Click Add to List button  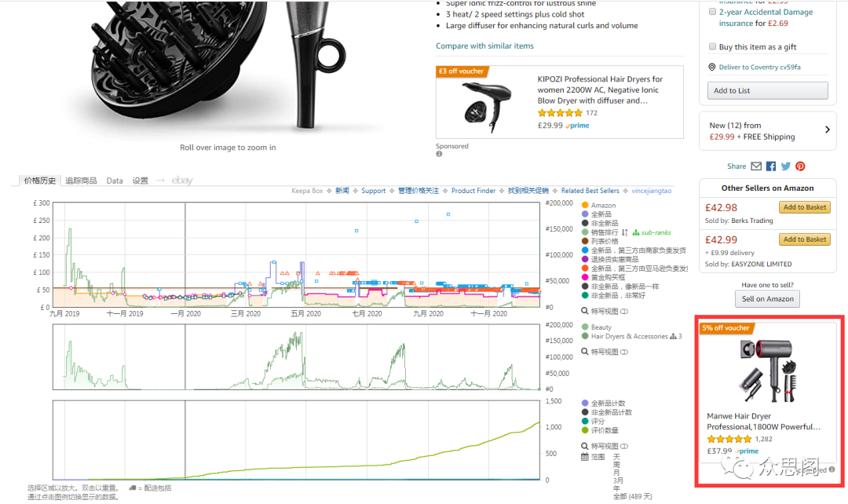(767, 91)
